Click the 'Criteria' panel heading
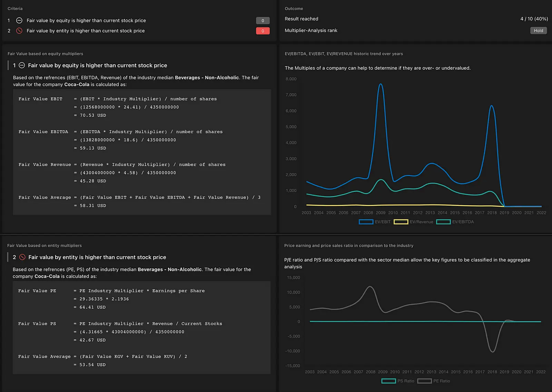Image resolution: width=552 pixels, height=392 pixels. click(15, 9)
